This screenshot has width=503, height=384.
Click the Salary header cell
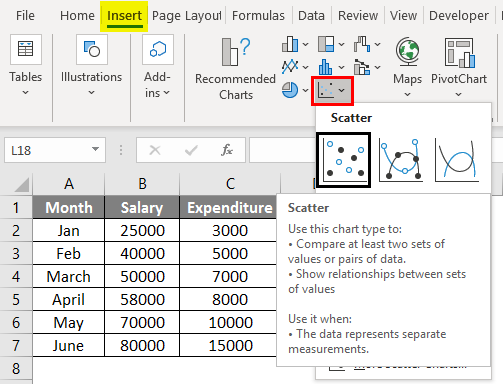tap(142, 207)
